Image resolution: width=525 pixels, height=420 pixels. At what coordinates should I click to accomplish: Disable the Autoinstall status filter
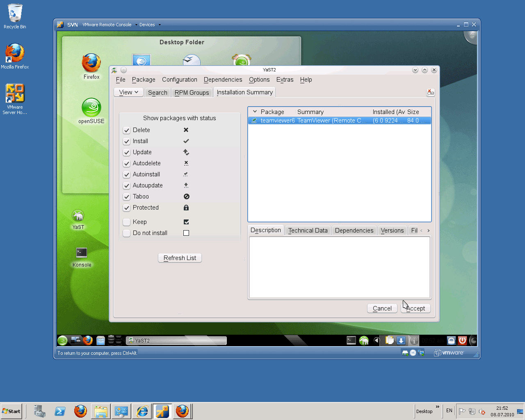[127, 175]
